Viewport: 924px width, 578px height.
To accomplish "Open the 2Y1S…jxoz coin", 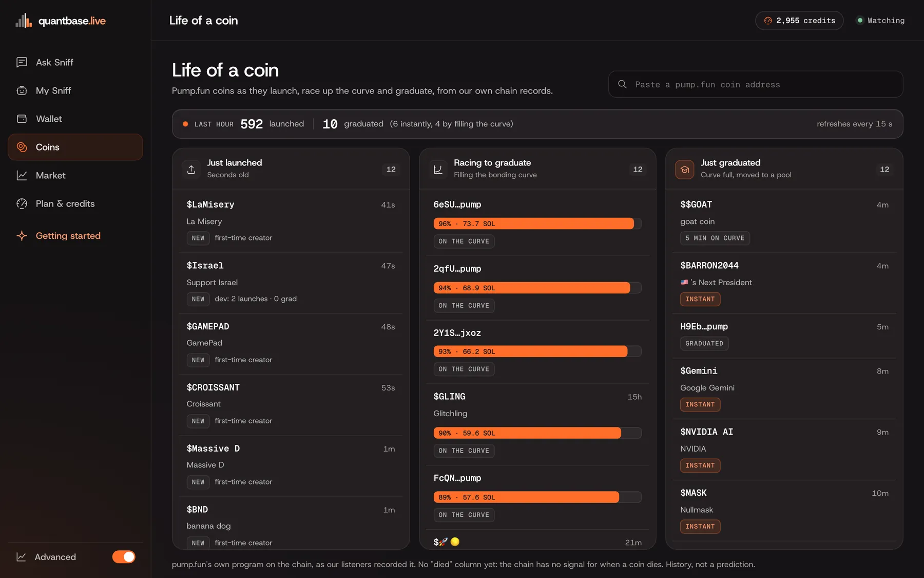I will pos(537,352).
